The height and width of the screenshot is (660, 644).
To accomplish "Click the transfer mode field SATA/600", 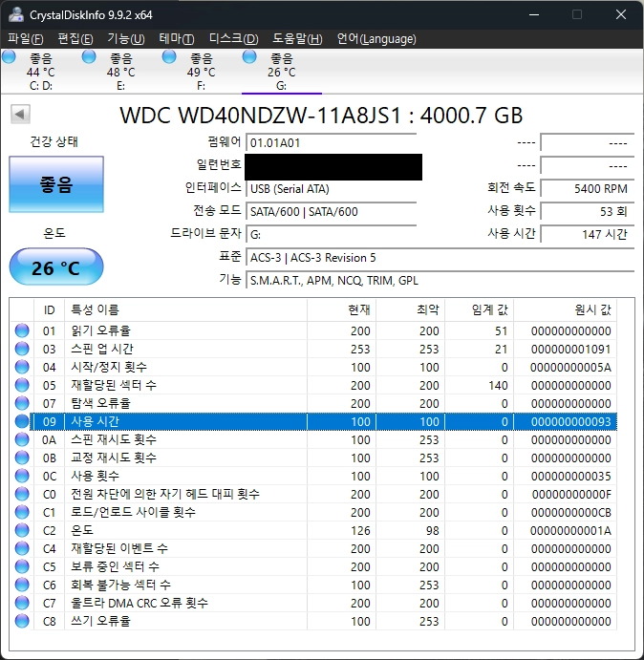I will 331,211.
